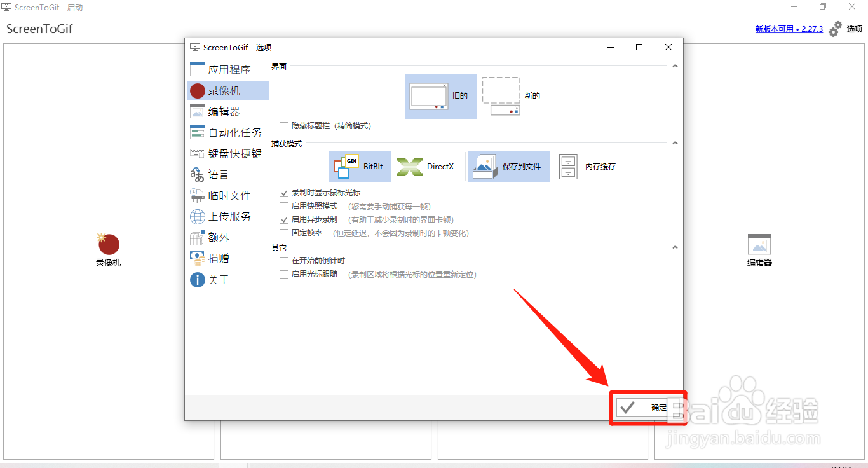Open the 额外 section
Screen dimensions: 868x468
click(228, 238)
